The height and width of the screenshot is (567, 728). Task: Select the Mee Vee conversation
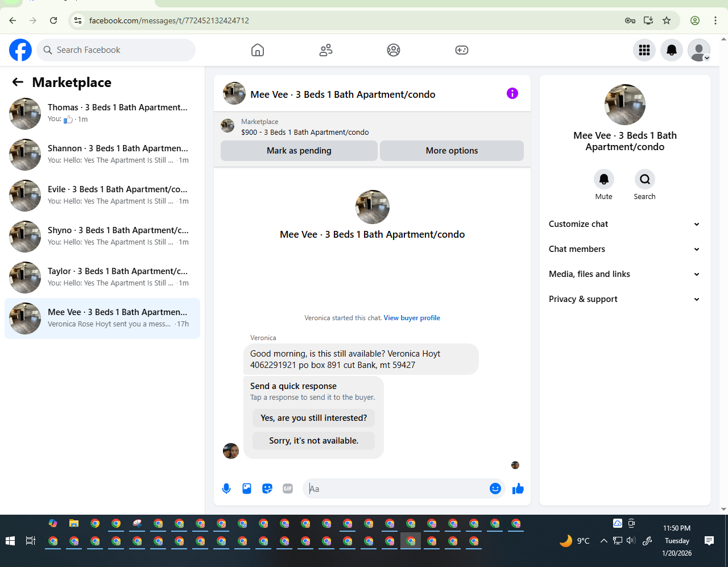(x=102, y=318)
